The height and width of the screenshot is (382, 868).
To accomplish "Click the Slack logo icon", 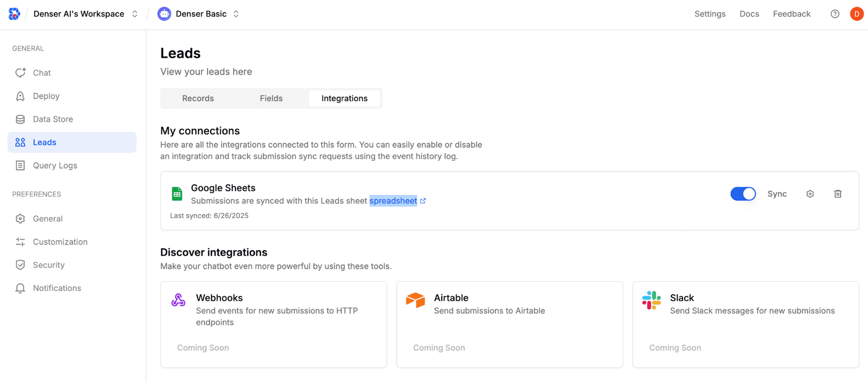I will [651, 300].
